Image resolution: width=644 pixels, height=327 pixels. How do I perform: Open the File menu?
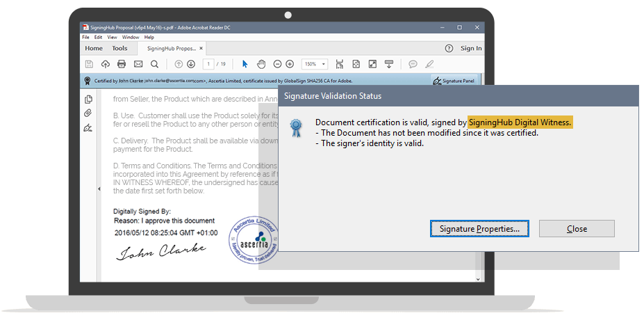(x=86, y=37)
